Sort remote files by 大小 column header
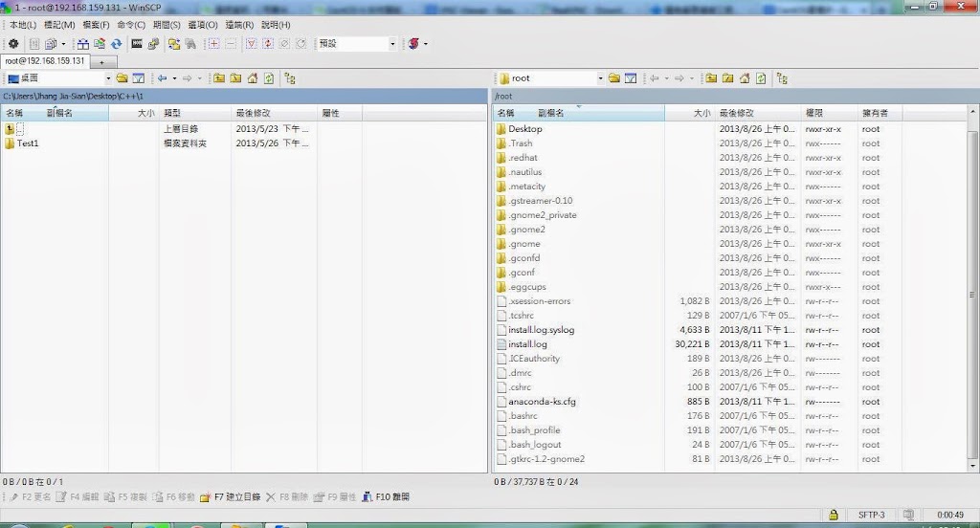The image size is (980, 528). [689, 113]
